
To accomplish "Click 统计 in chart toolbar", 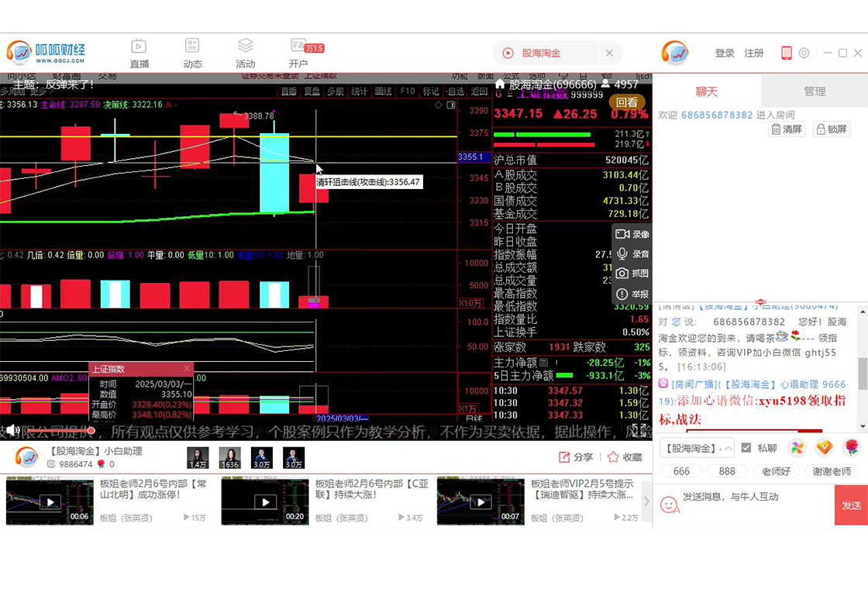I will point(360,91).
